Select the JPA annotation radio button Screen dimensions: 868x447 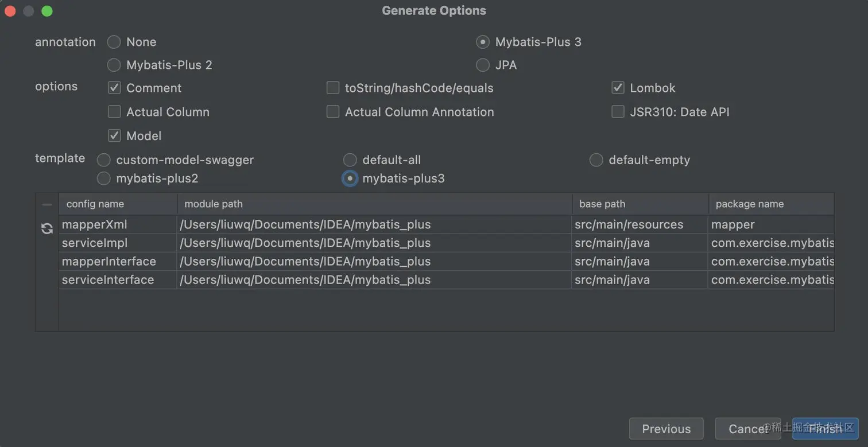click(483, 65)
